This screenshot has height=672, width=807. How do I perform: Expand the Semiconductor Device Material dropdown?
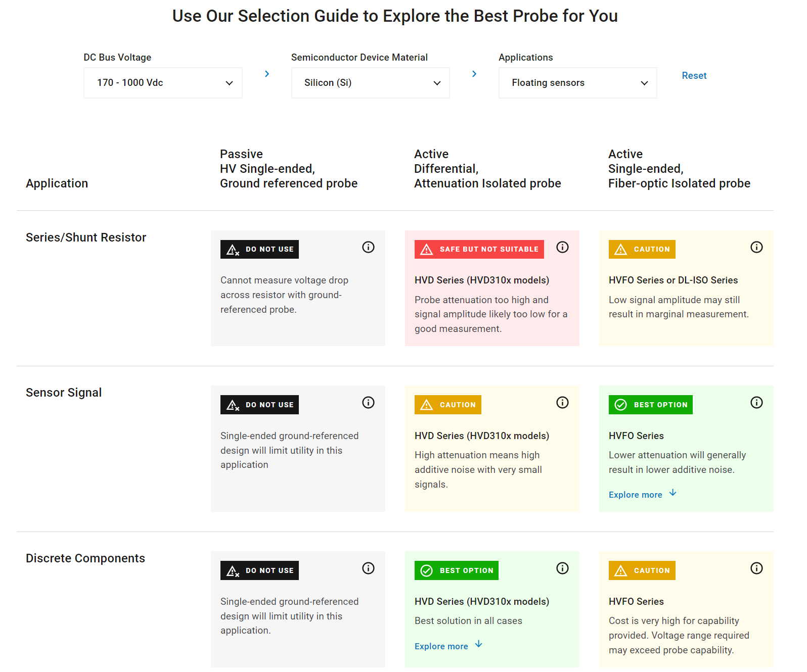(x=370, y=83)
